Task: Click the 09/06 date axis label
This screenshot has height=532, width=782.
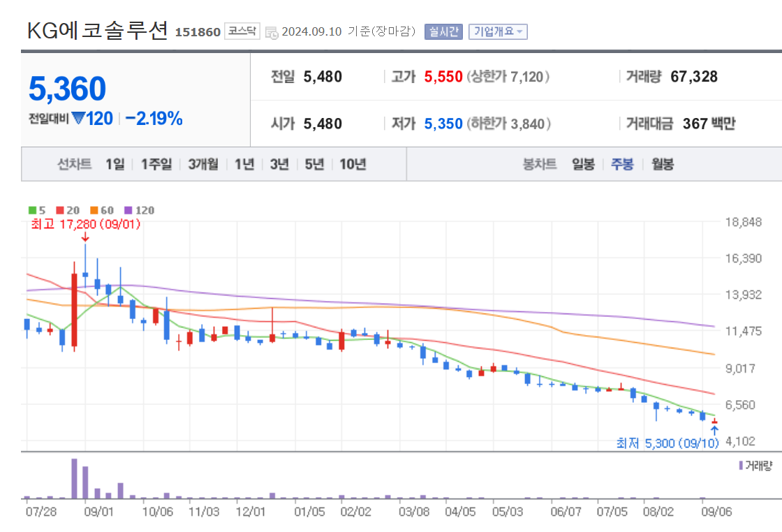Action: 716,512
